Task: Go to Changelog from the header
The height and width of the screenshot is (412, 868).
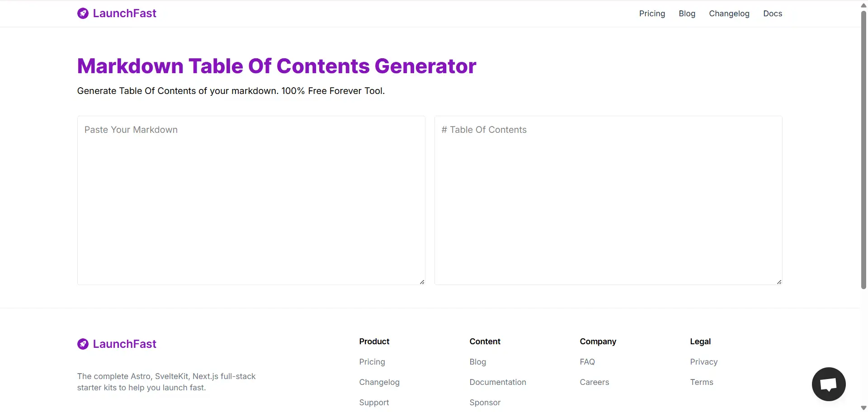Action: tap(729, 14)
